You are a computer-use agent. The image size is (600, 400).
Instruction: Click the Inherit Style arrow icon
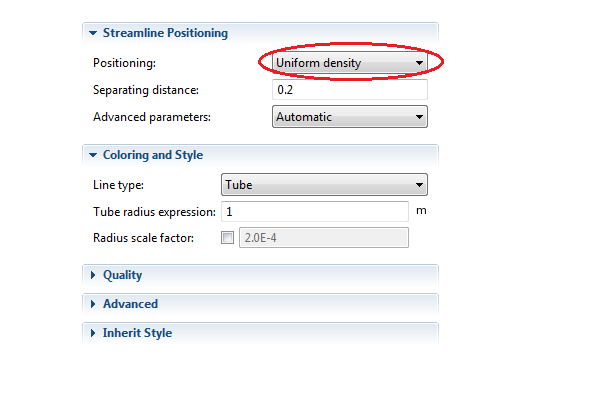[x=93, y=333]
